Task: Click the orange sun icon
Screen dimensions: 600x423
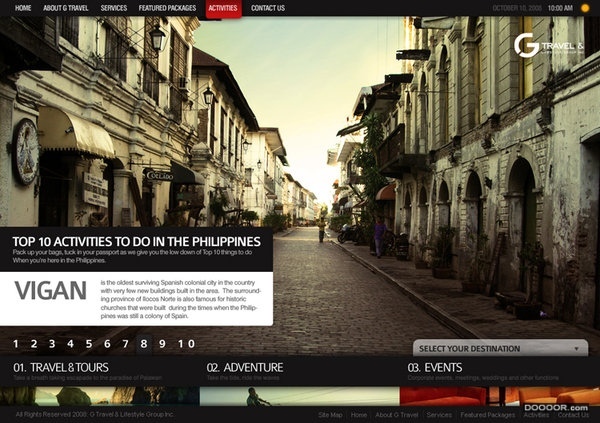Action: click(x=585, y=8)
